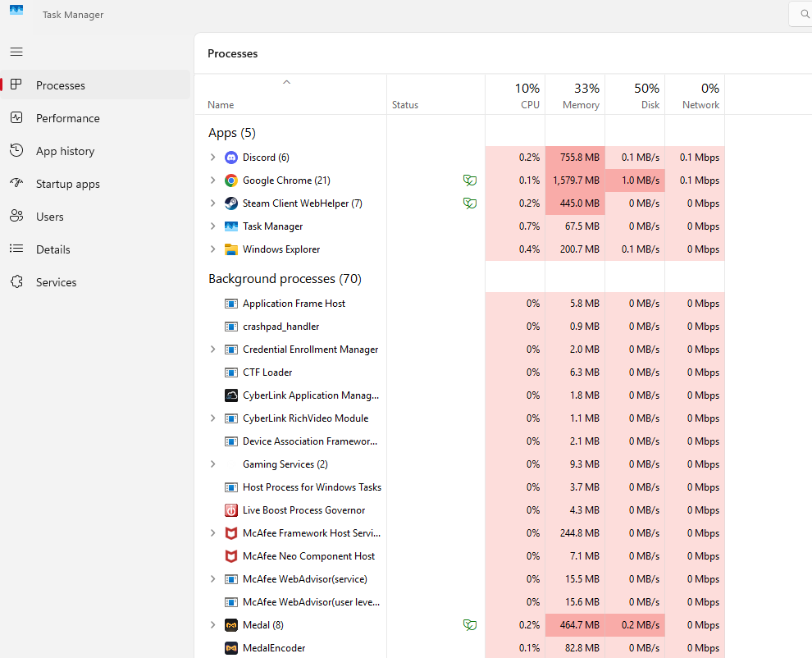This screenshot has width=812, height=658.
Task: Click the Processes sidebar icon
Action: click(16, 85)
